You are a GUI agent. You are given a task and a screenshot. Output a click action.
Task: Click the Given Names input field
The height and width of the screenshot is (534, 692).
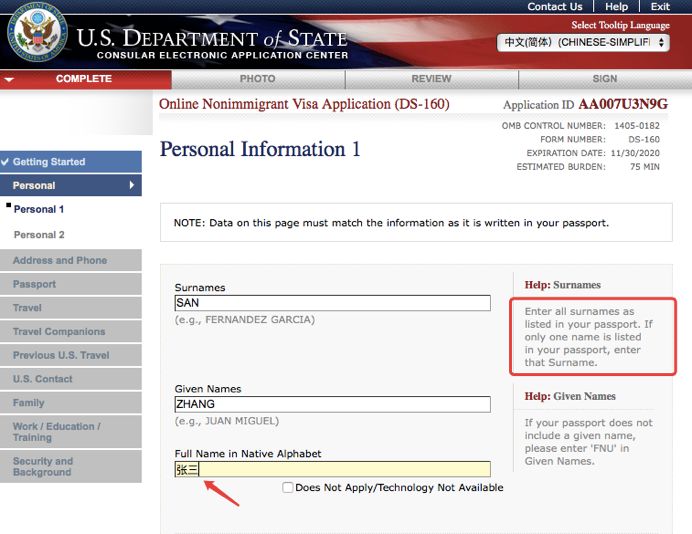pos(332,404)
